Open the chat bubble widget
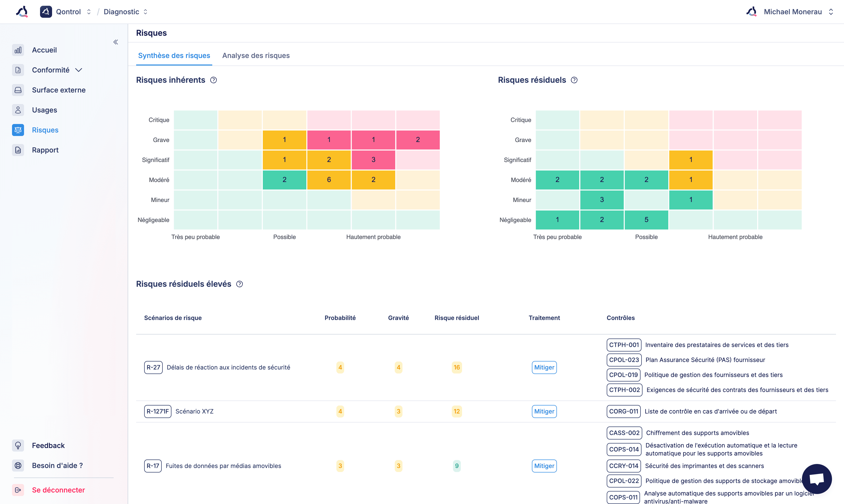This screenshot has width=844, height=504. tap(816, 479)
